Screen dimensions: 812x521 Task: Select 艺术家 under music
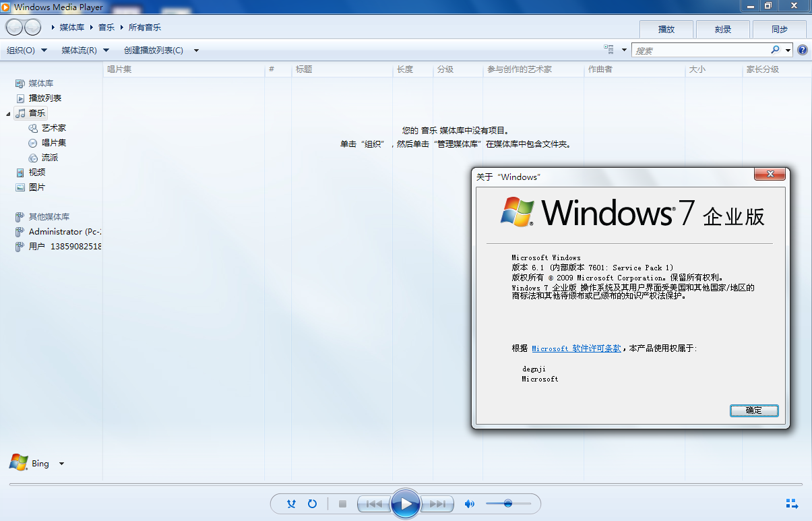pos(53,128)
